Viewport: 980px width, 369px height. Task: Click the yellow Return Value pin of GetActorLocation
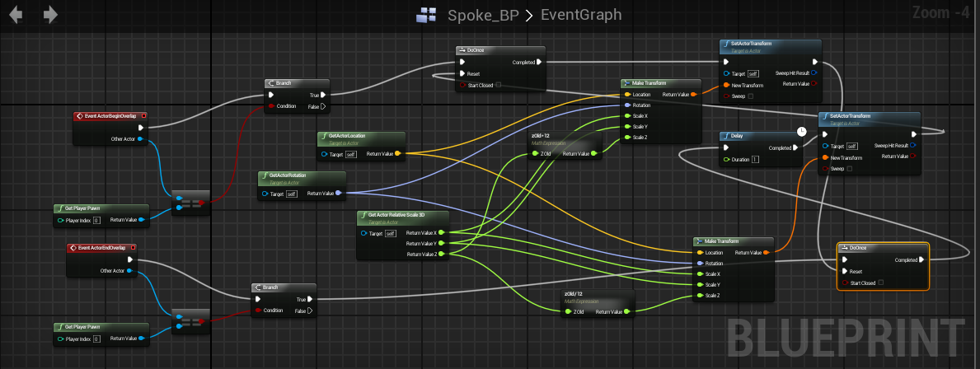[397, 153]
